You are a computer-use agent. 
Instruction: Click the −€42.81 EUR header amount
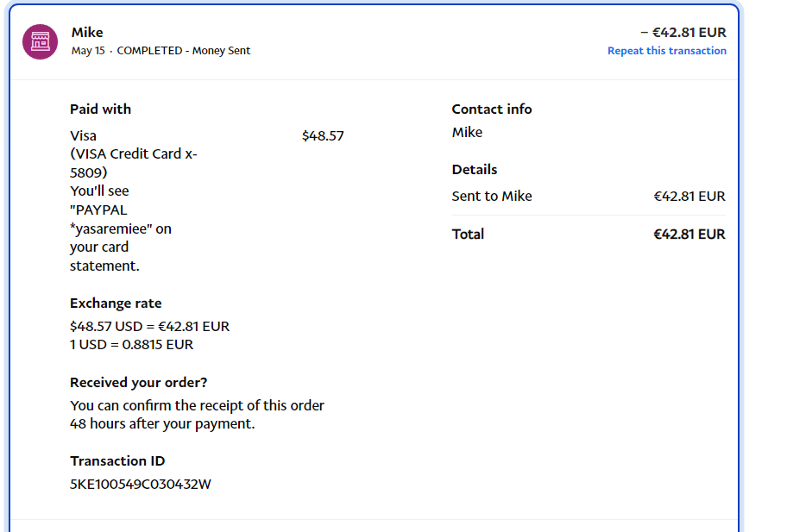pos(683,33)
